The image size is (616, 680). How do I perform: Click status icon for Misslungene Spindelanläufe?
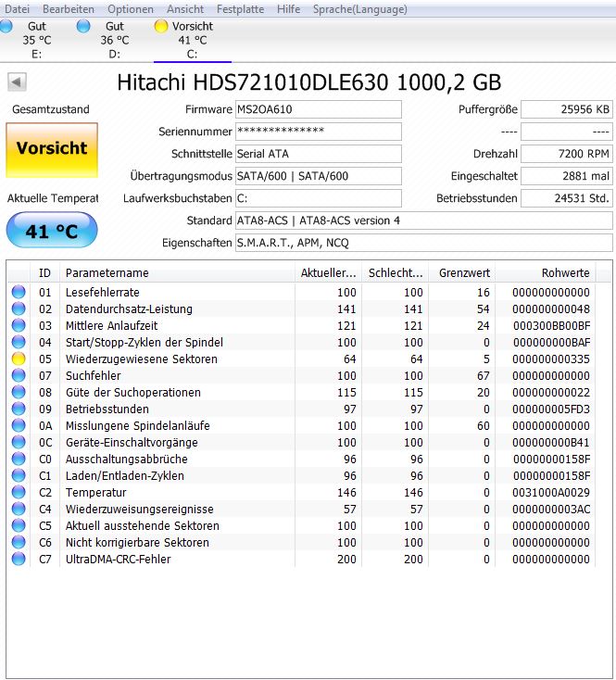pos(19,425)
